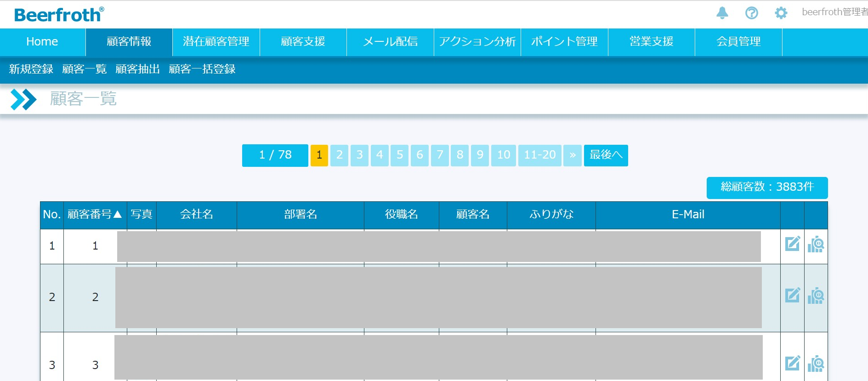Click the notification bell icon

coord(722,13)
